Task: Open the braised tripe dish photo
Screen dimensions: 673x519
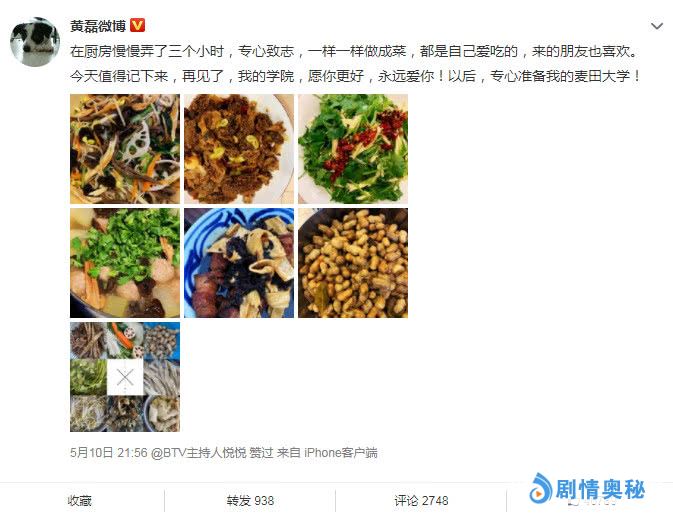Action: 239,149
